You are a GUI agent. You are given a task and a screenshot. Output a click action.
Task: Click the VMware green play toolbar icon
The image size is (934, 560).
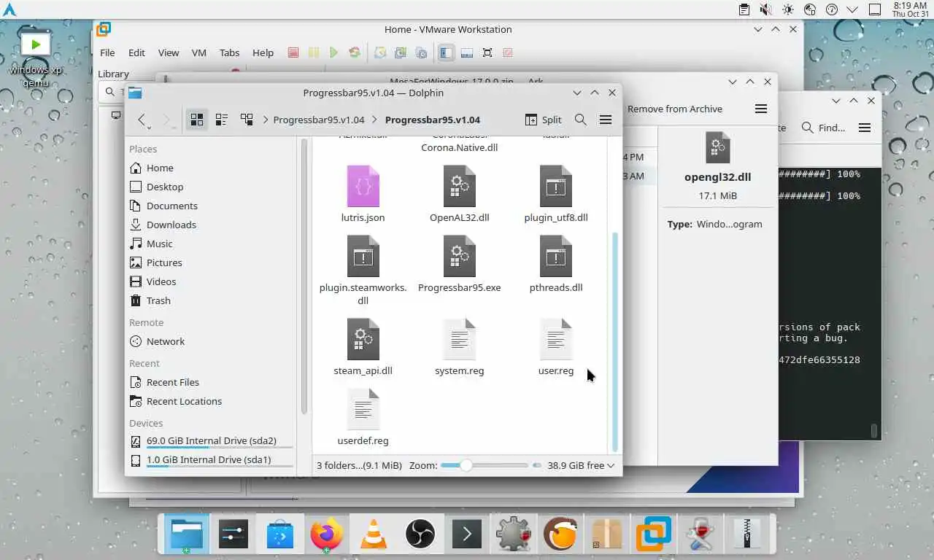click(333, 52)
